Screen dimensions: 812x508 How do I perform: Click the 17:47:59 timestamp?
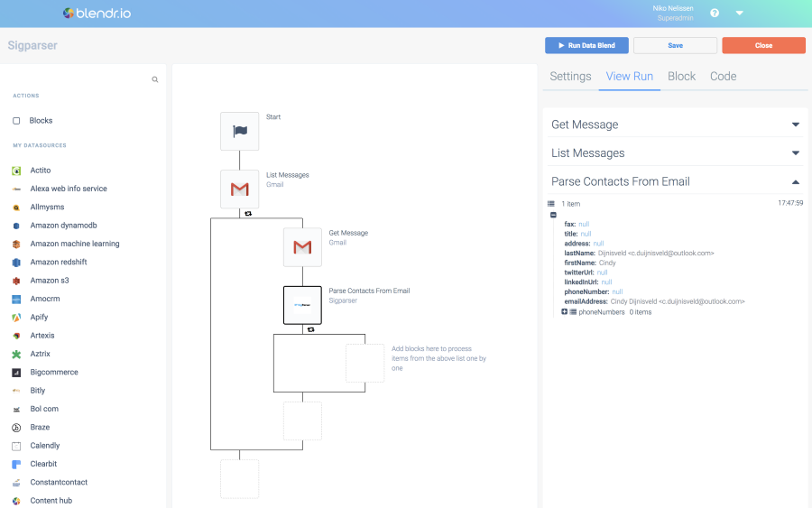tap(790, 203)
